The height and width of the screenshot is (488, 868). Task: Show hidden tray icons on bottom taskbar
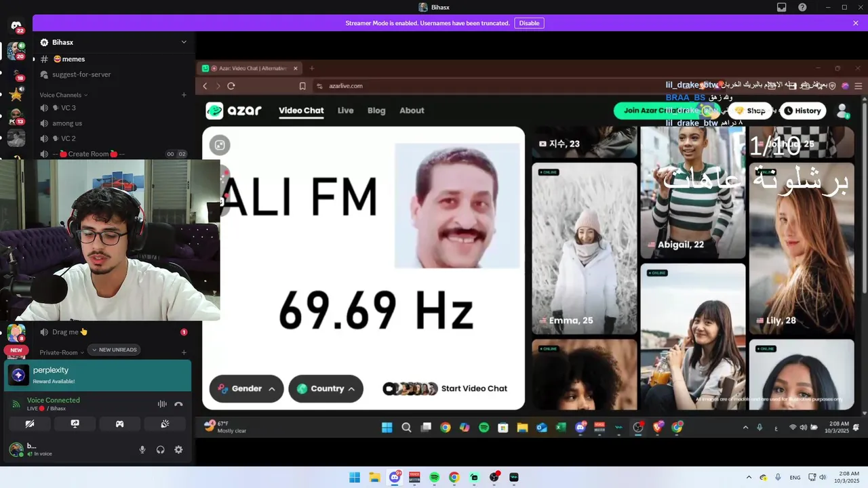(749, 477)
